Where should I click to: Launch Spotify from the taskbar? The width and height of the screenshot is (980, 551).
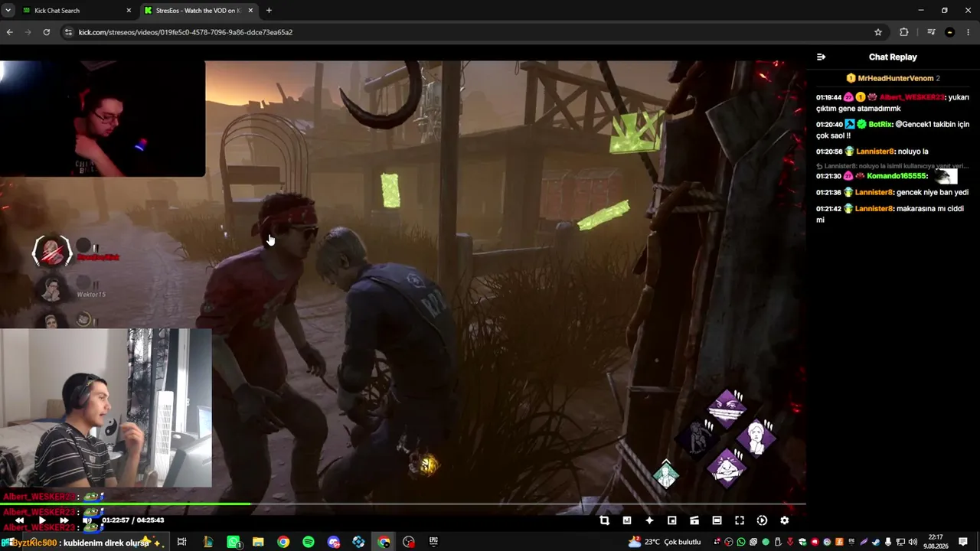pos(309,543)
